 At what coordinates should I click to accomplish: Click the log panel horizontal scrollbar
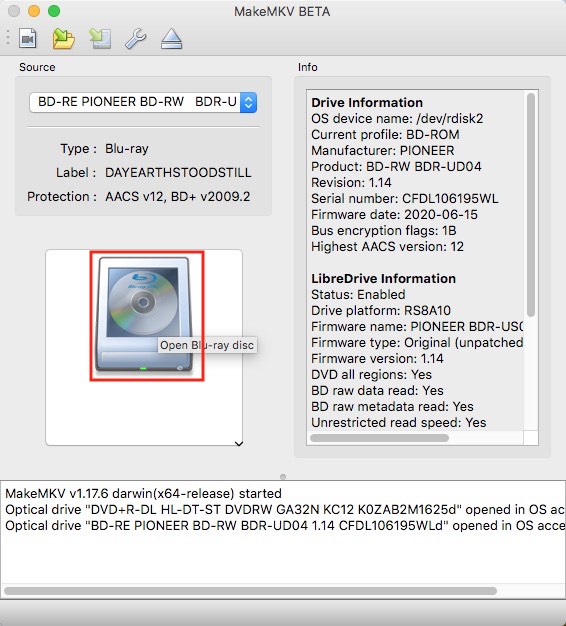point(250,591)
